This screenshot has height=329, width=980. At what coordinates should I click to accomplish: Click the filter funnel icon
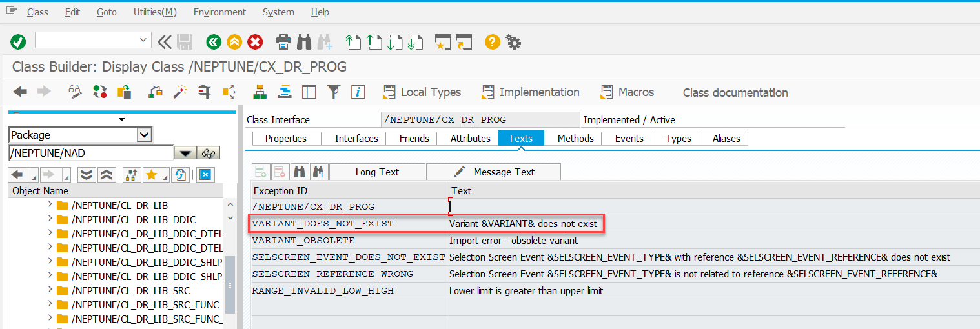[333, 92]
